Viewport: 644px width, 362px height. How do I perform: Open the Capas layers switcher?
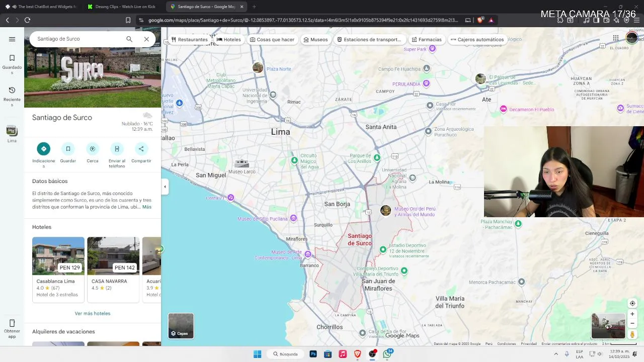pos(181,326)
